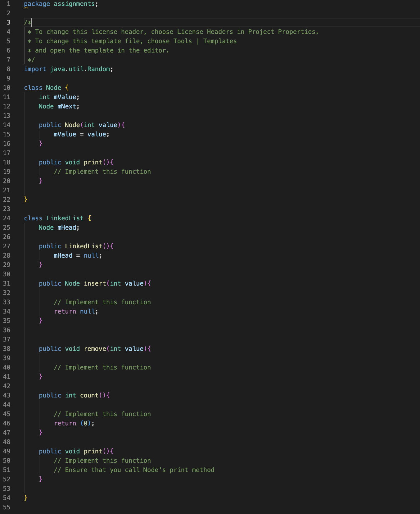Click the 'remove' method name
Image resolution: width=420 pixels, height=514 pixels.
click(x=95, y=349)
